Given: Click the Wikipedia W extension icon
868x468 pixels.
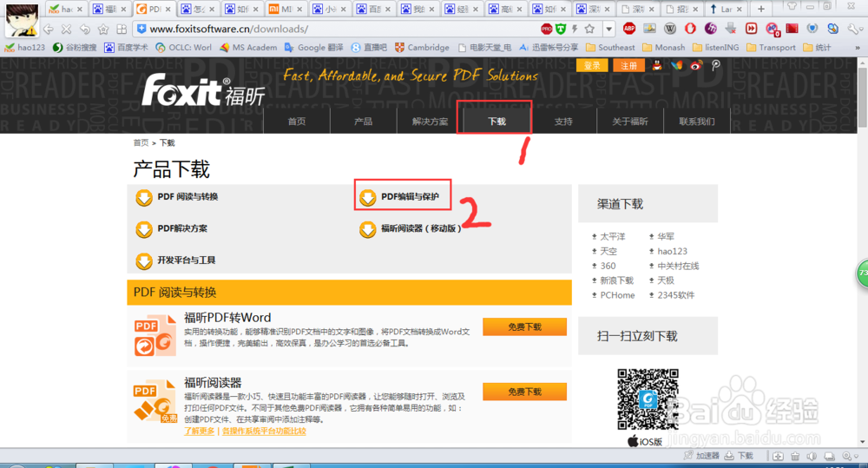Looking at the screenshot, I should click(x=670, y=29).
